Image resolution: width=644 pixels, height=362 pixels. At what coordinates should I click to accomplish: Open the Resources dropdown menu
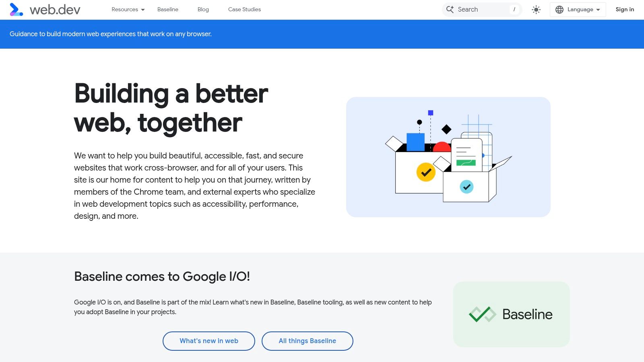point(128,10)
